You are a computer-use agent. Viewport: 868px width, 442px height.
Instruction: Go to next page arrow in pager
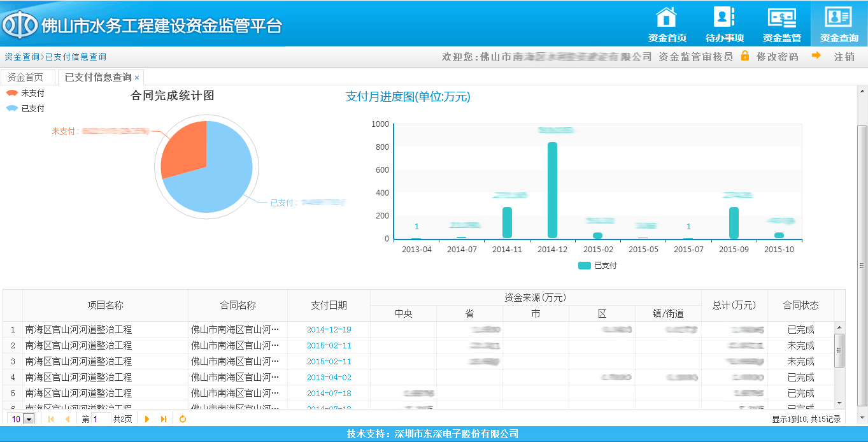tap(147, 418)
